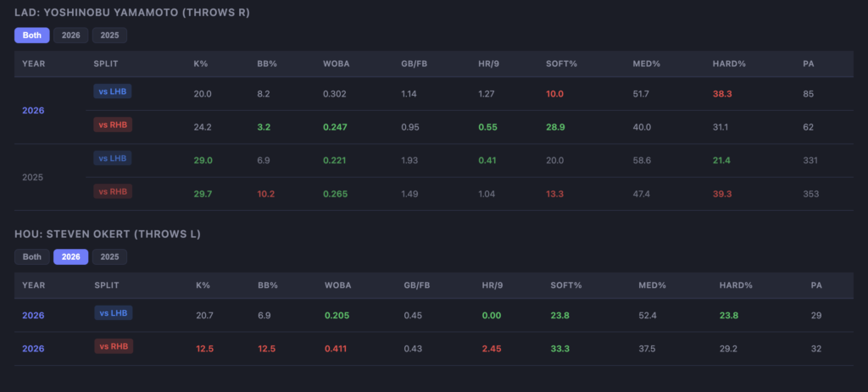
Task: Click the SPLIT header in Okert table
Action: tap(107, 286)
